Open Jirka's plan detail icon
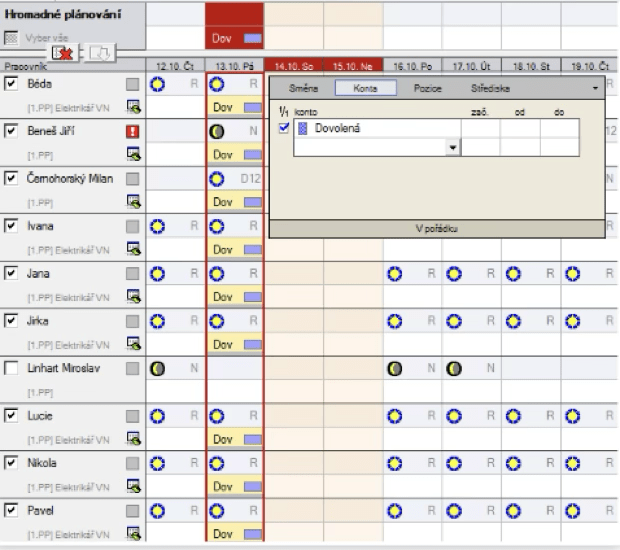The image size is (620, 550). [x=134, y=344]
